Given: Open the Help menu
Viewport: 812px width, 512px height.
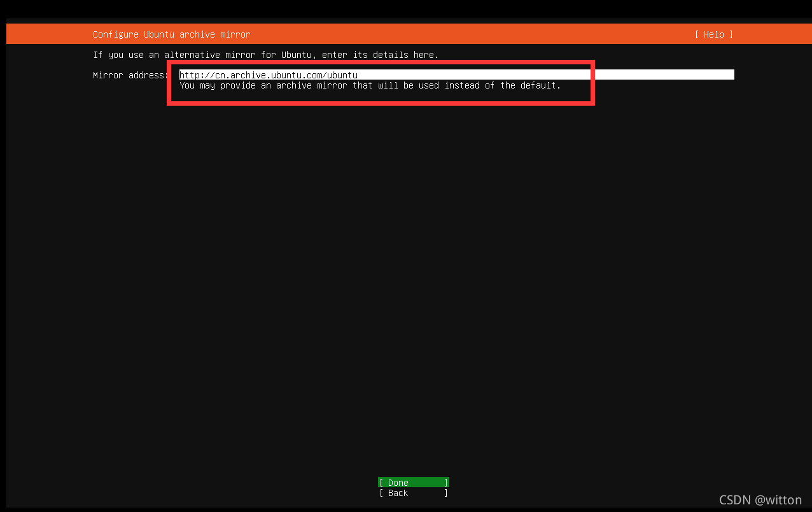Looking at the screenshot, I should tap(713, 34).
